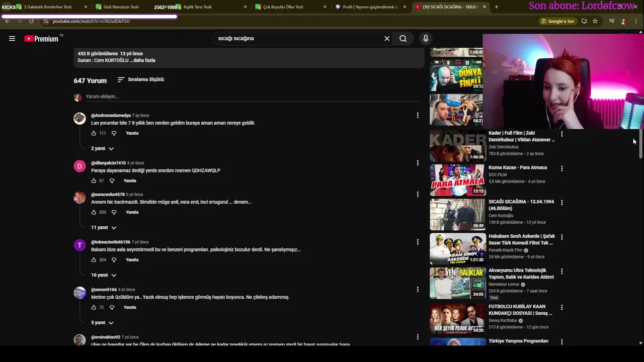644x362 pixels.
Task: Expand description with ...daha fazla
Action: [x=142, y=60]
